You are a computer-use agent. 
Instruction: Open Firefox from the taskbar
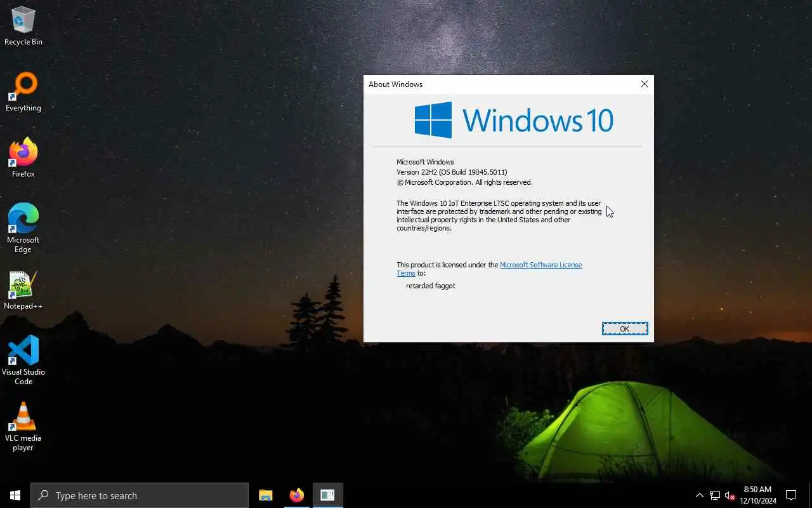(x=296, y=495)
